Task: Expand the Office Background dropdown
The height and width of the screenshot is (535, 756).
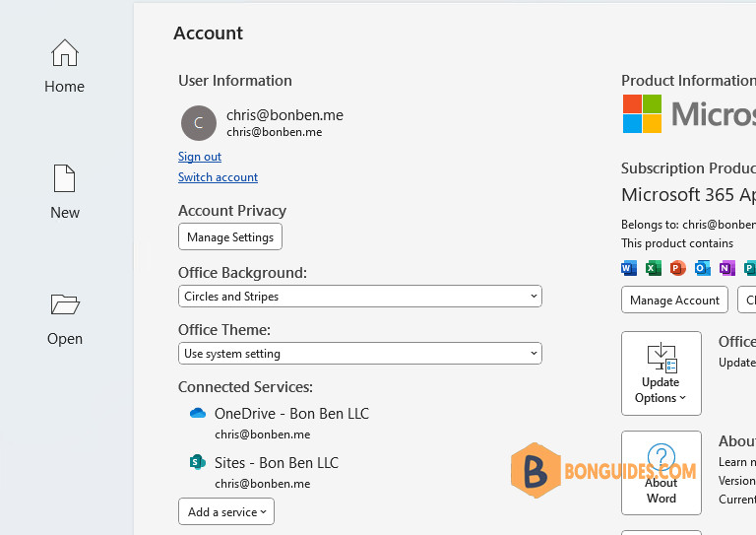Action: 360,297
